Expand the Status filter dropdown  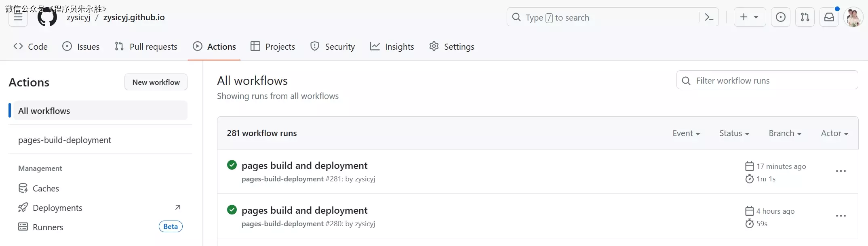click(734, 133)
